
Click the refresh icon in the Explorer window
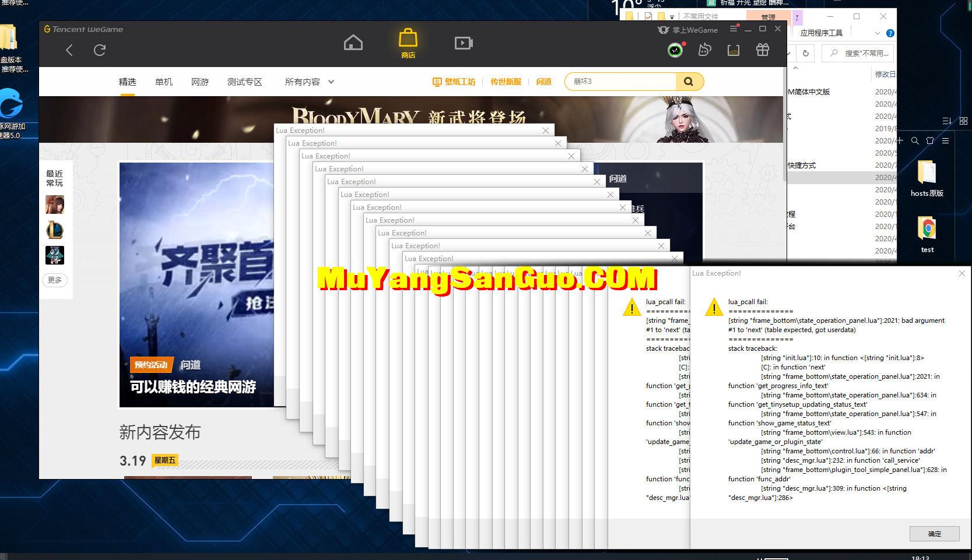click(x=806, y=53)
